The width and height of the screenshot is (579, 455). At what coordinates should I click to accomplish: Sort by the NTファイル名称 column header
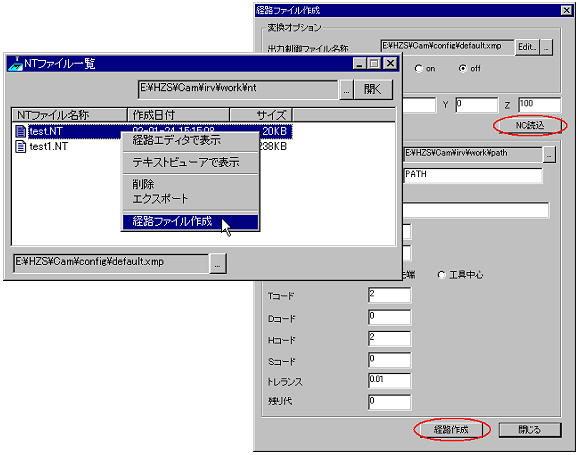[x=70, y=115]
